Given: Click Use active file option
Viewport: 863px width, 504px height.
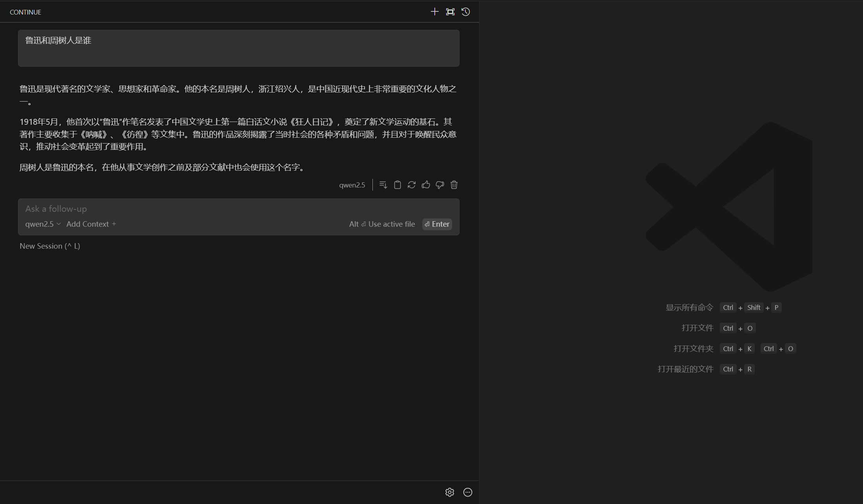Looking at the screenshot, I should [x=382, y=224].
